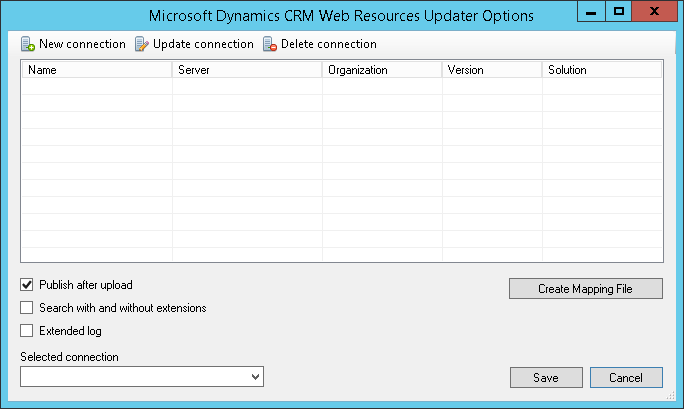Image resolution: width=684 pixels, height=409 pixels.
Task: Click the Delete connection icon
Action: 270,44
